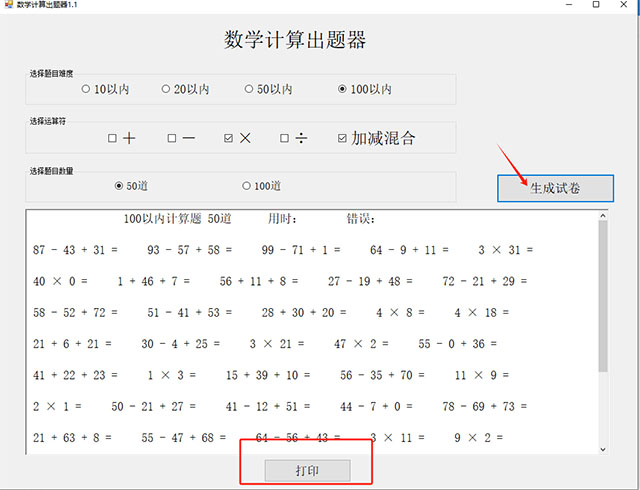Image resolution: width=640 pixels, height=490 pixels.
Task: Click the problem '21 + 63 + 8 ='
Action: [x=72, y=438]
